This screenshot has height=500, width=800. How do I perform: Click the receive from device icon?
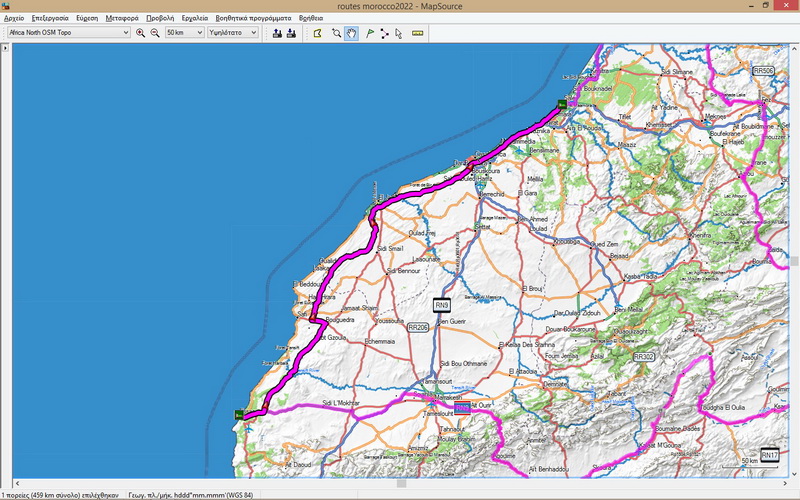[x=291, y=33]
